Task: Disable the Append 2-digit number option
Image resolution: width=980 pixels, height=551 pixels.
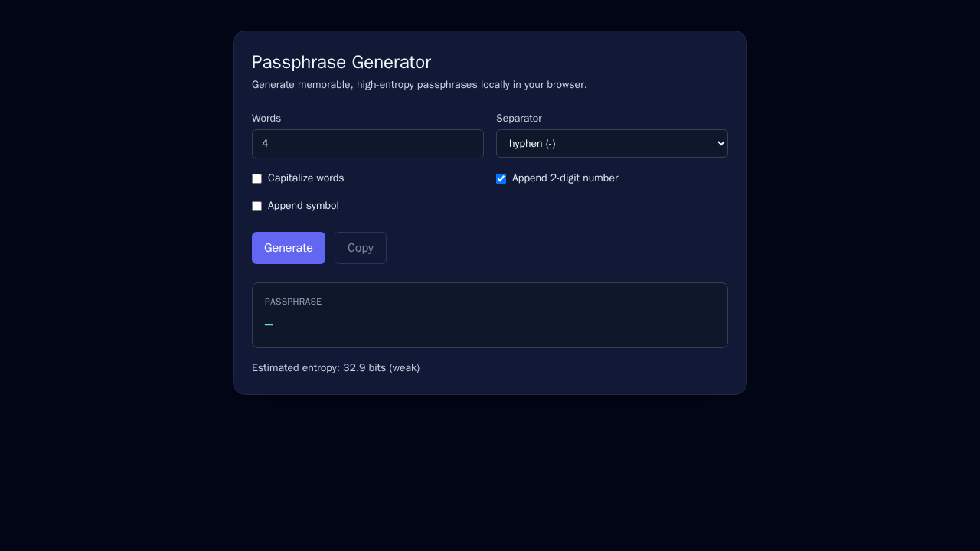Action: point(501,178)
